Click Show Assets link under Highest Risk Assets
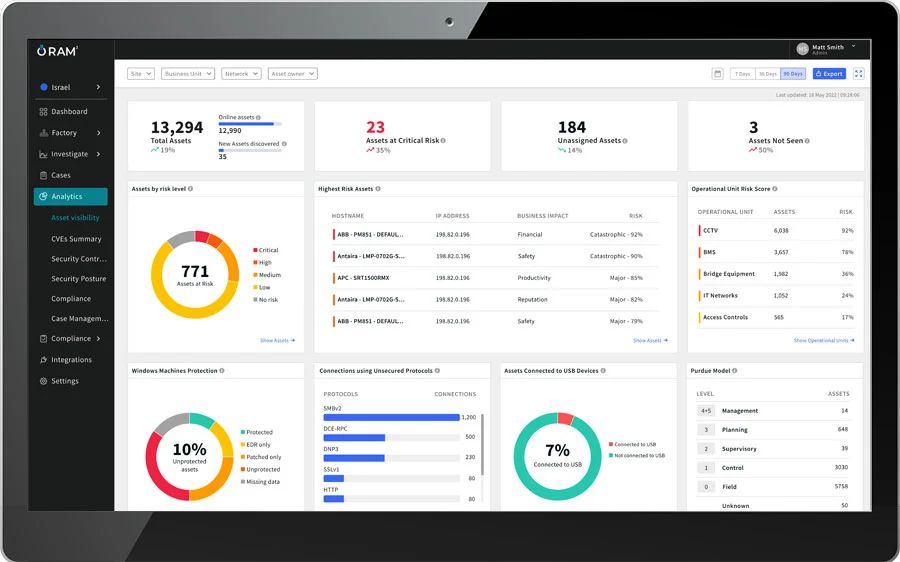The height and width of the screenshot is (562, 900). click(650, 340)
